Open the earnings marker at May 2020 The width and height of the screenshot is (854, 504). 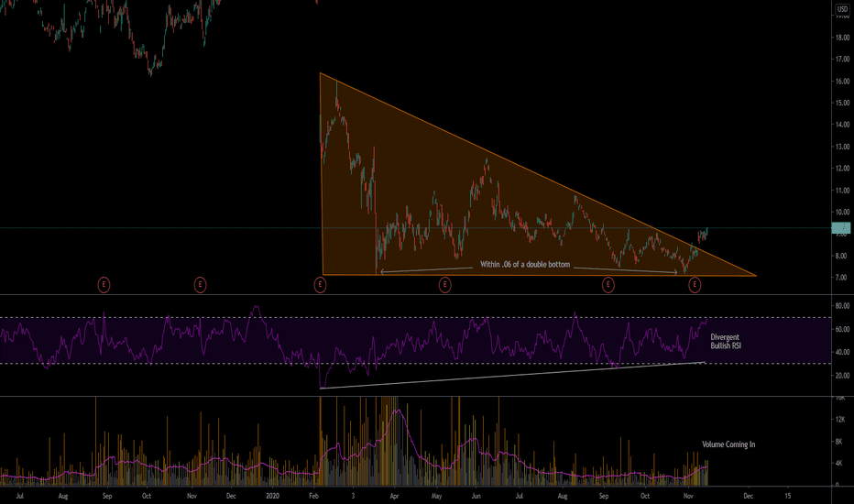tap(445, 284)
